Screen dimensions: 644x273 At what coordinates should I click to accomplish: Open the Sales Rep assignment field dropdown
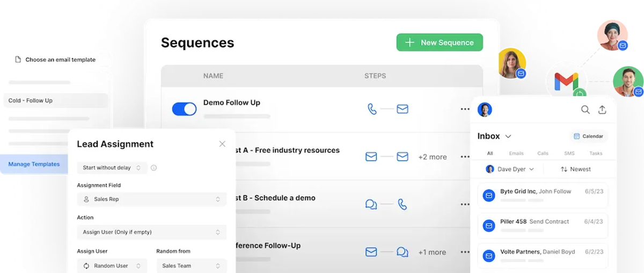pyautogui.click(x=152, y=199)
